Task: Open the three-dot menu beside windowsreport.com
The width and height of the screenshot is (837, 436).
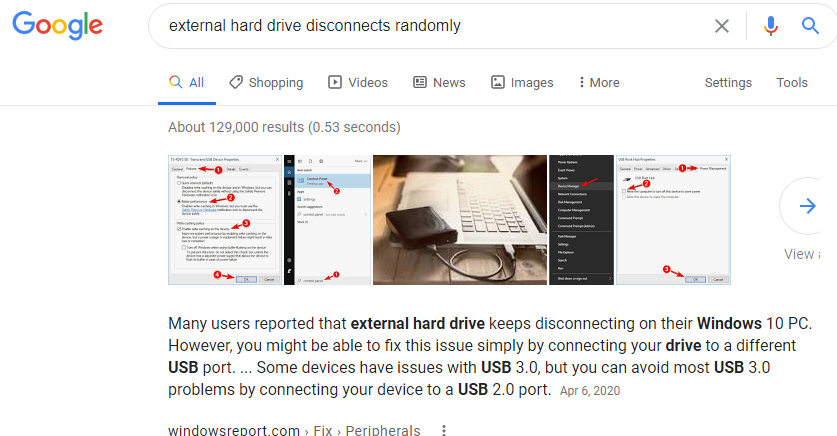Action: point(444,430)
